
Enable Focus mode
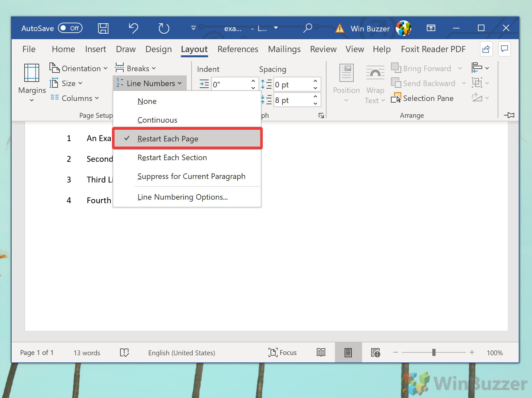pyautogui.click(x=283, y=353)
